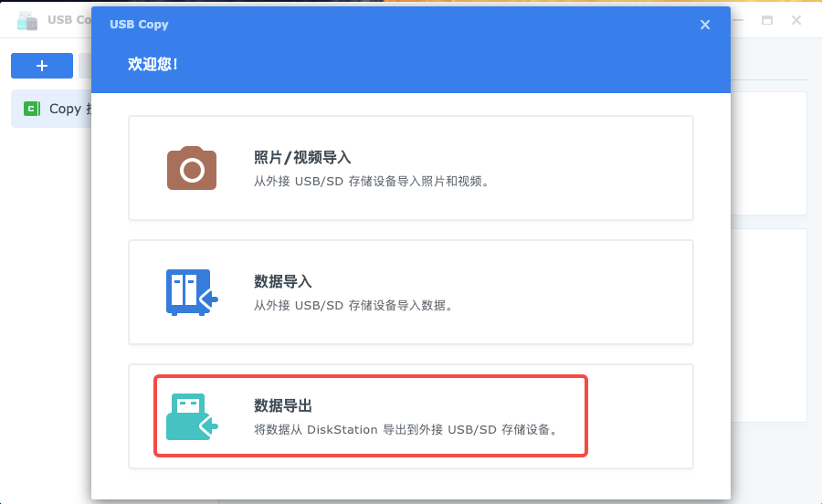Viewport: 822px width, 504px height.
Task: Click the teal USB data export icon
Action: click(x=192, y=416)
